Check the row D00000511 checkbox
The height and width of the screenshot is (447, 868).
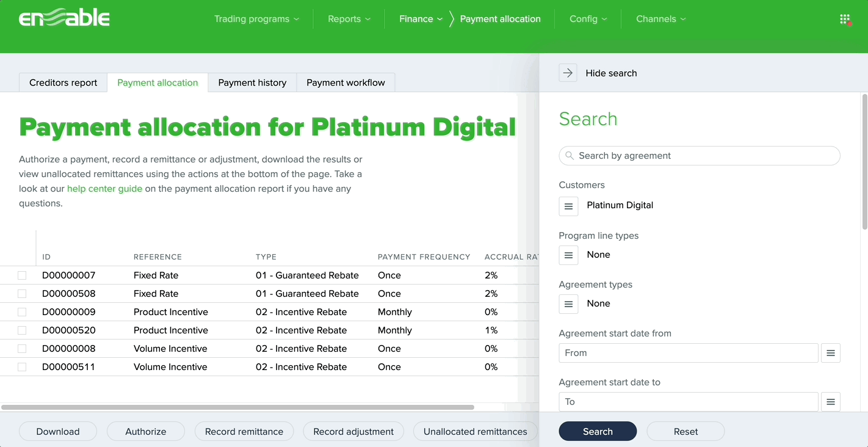pos(22,367)
